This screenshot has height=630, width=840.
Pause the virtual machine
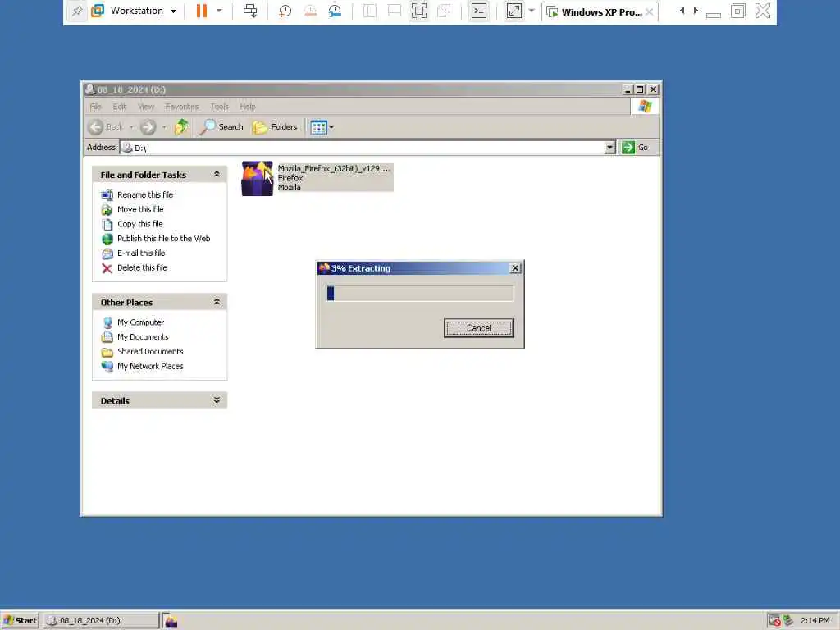pos(202,11)
